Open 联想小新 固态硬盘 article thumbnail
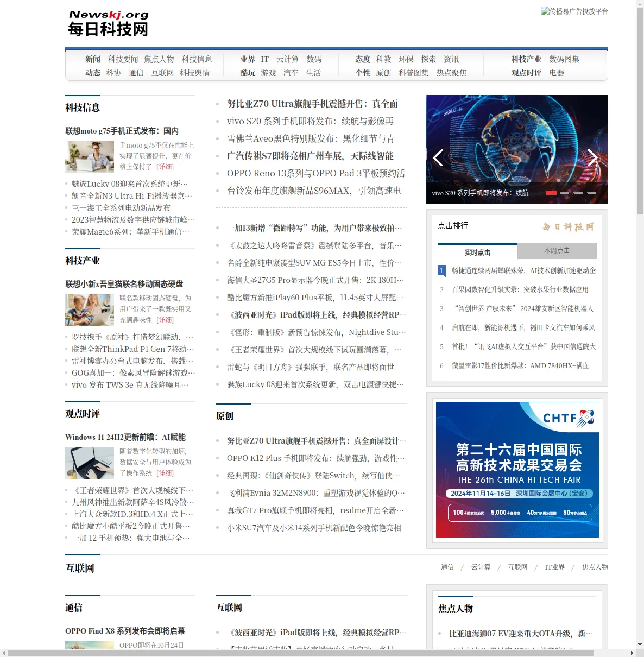This screenshot has height=657, width=644. (90, 310)
